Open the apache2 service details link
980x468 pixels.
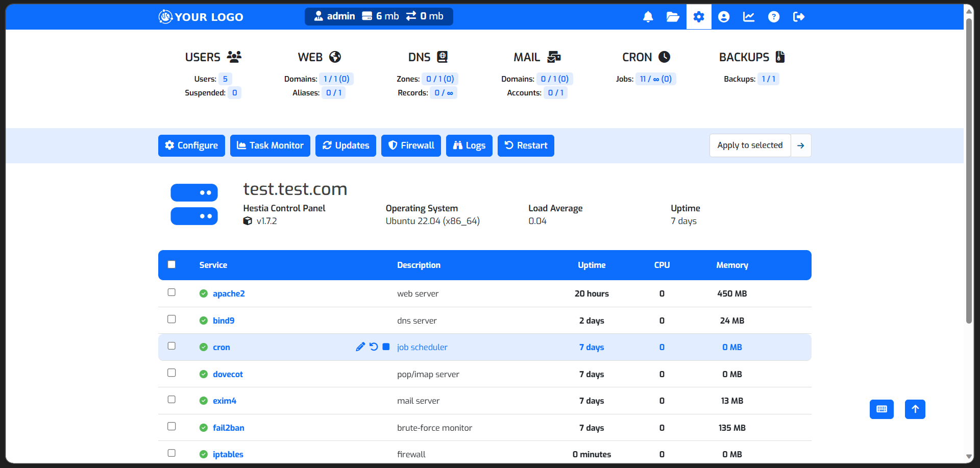(229, 293)
